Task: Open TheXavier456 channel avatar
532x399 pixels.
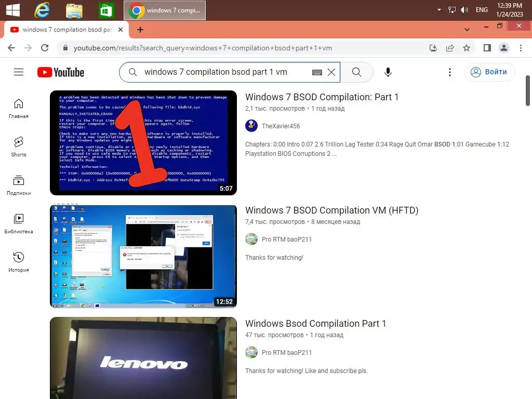Action: [251, 126]
